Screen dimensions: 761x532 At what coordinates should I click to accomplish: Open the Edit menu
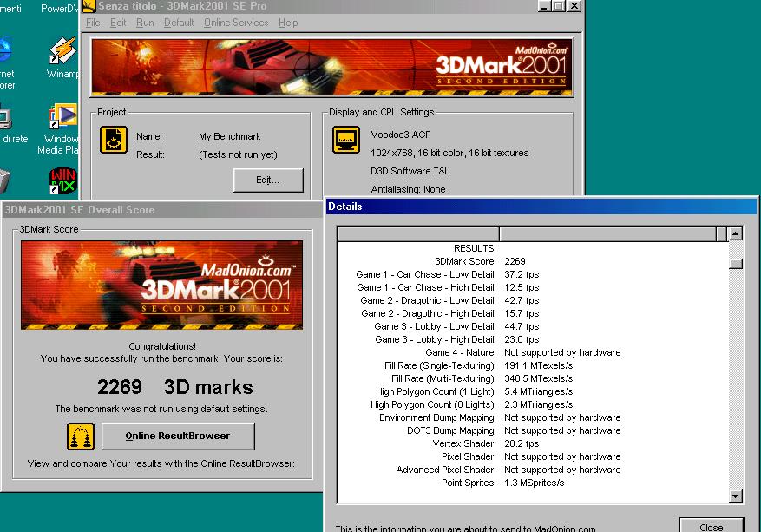118,23
